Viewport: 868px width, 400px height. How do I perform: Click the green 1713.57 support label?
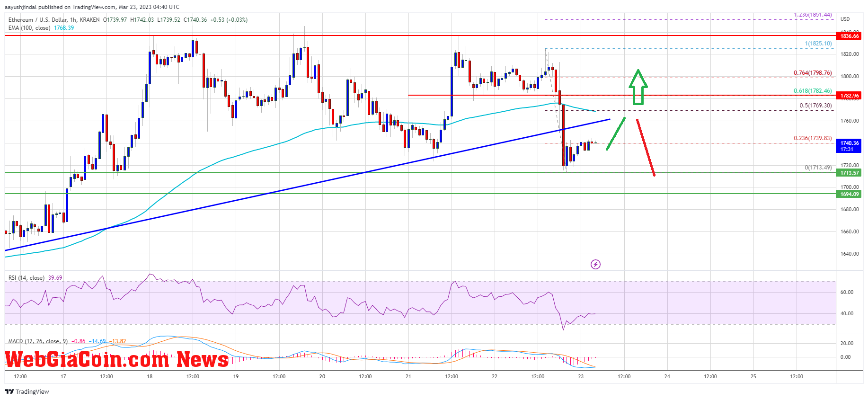point(849,173)
